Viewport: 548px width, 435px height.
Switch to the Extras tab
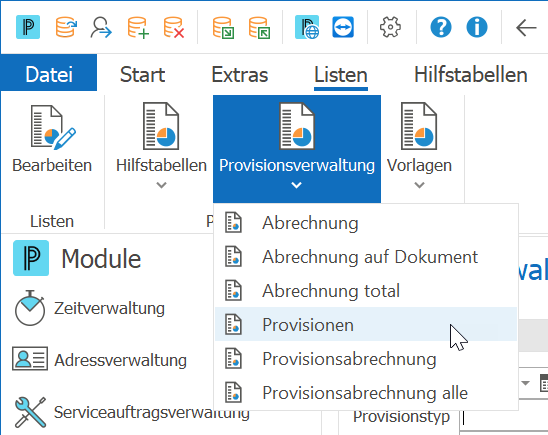click(240, 74)
